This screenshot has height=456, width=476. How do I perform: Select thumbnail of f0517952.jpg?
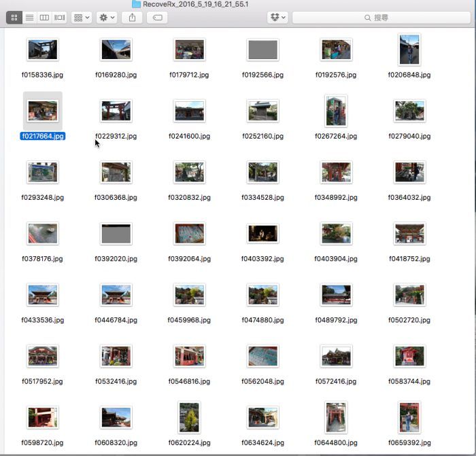point(42,356)
